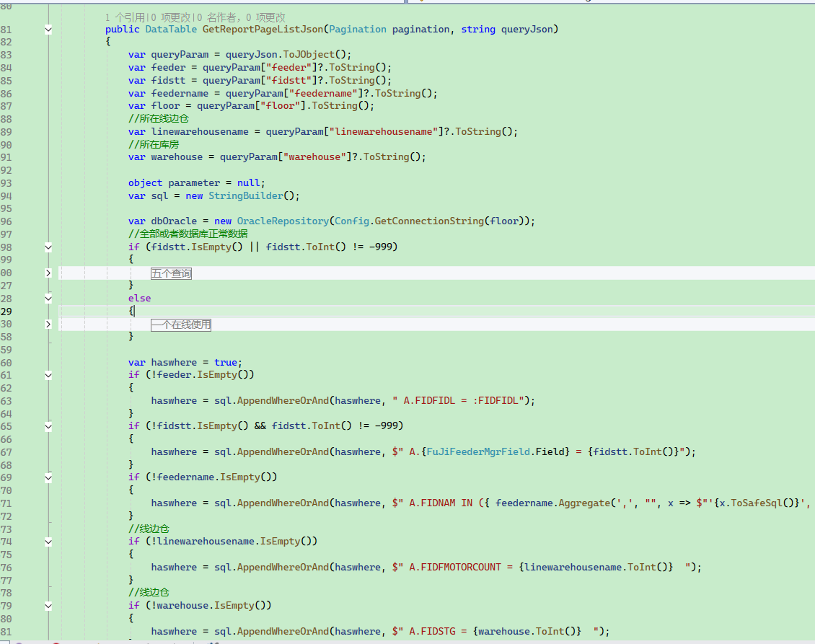
Task: Click the 0 项更改 CodeLens link
Action: tap(169, 17)
